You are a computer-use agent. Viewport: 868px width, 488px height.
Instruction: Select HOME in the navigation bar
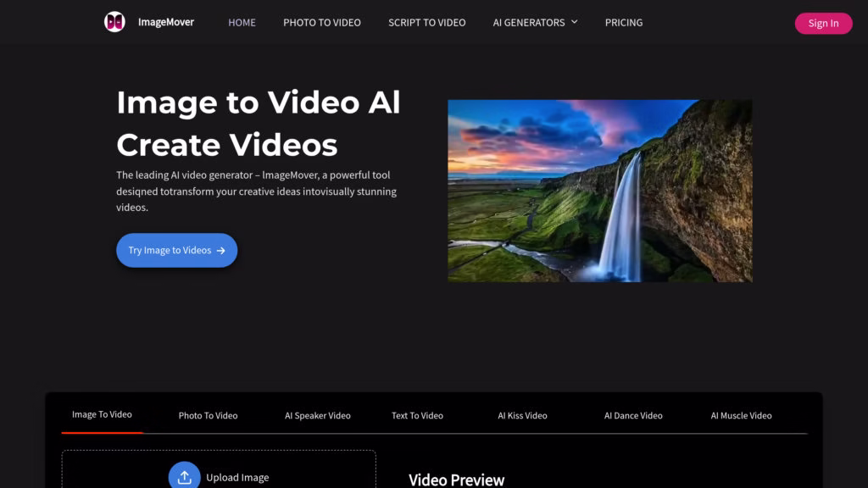click(x=242, y=23)
